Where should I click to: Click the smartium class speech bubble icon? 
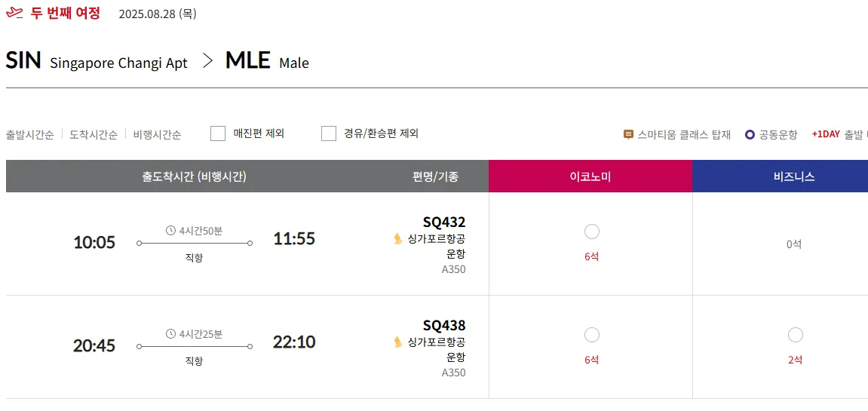click(x=628, y=134)
